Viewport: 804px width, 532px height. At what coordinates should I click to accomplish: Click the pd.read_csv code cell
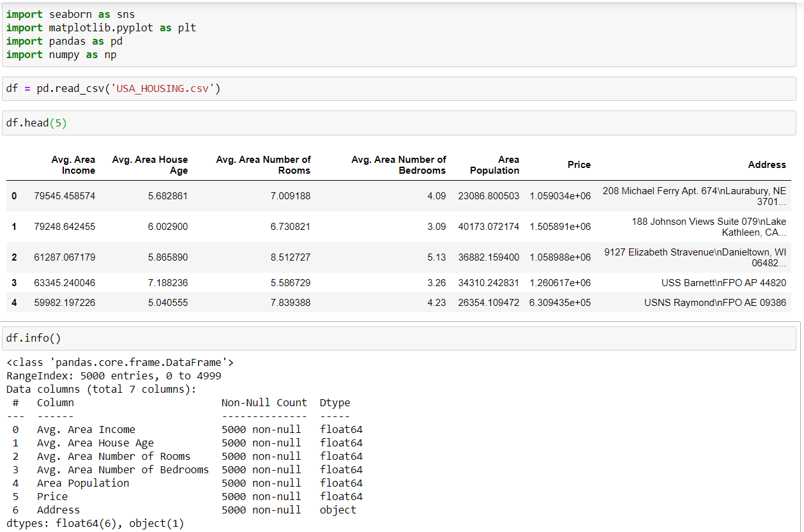click(x=399, y=89)
